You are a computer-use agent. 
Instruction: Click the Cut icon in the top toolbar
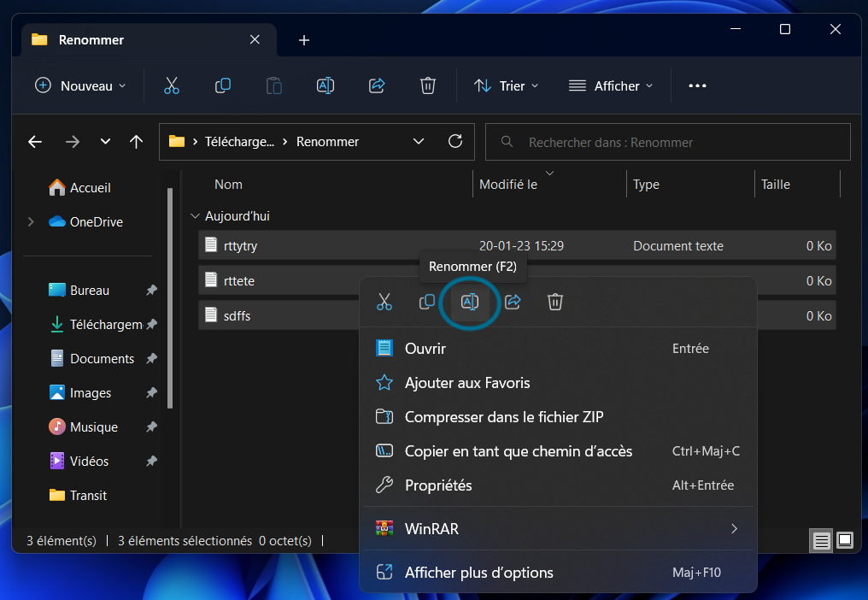pos(172,85)
